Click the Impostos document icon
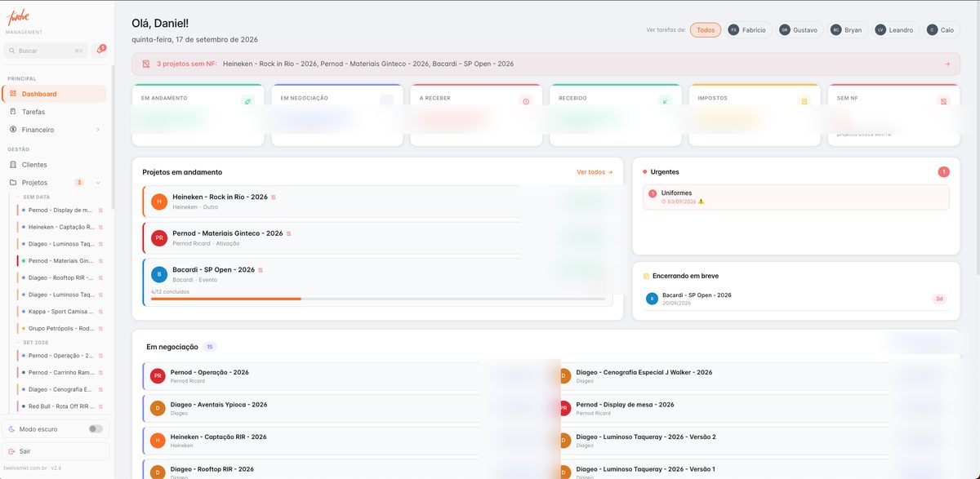Image resolution: width=980 pixels, height=479 pixels. coord(804,101)
